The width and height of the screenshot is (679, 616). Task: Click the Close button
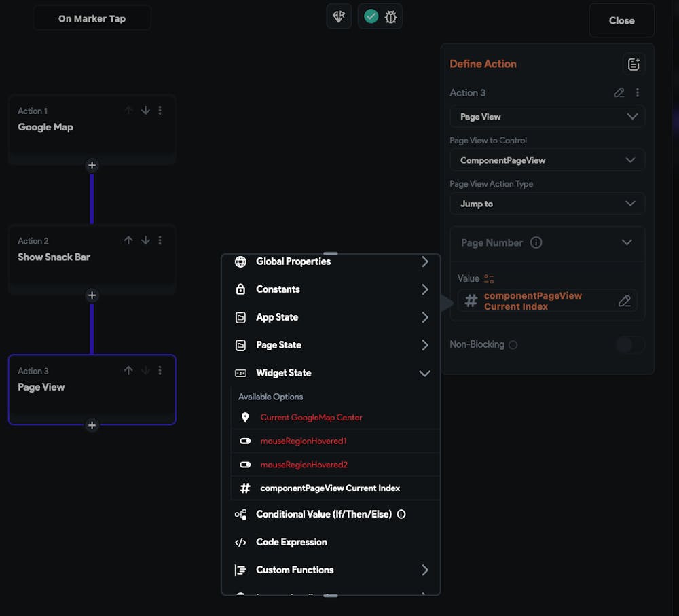coord(621,20)
